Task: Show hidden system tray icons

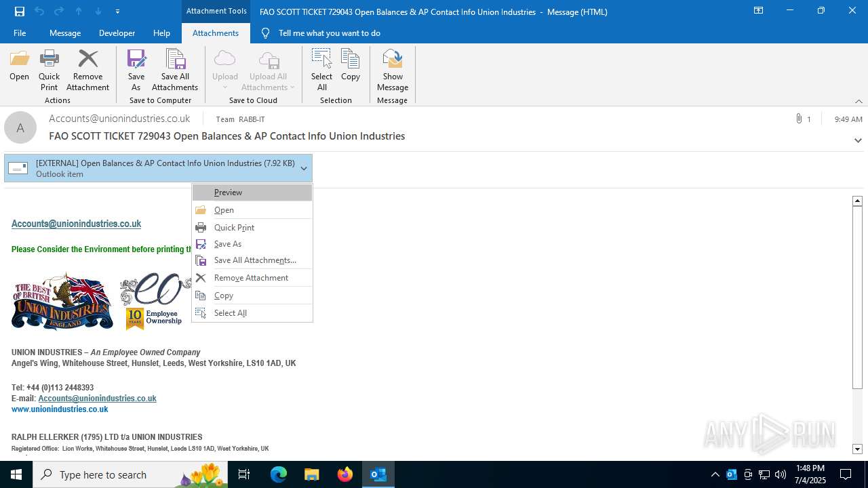Action: click(x=715, y=474)
